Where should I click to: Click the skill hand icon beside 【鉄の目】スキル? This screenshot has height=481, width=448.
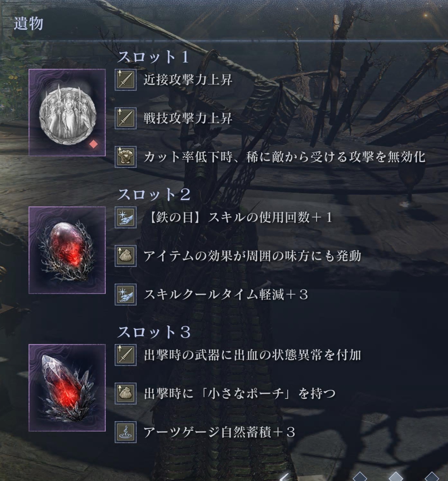pyautogui.click(x=126, y=217)
